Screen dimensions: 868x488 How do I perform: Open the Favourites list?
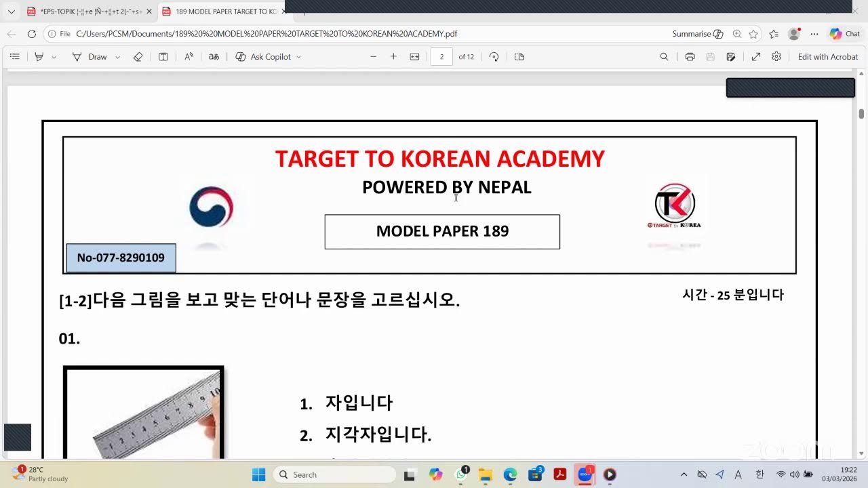(x=774, y=34)
